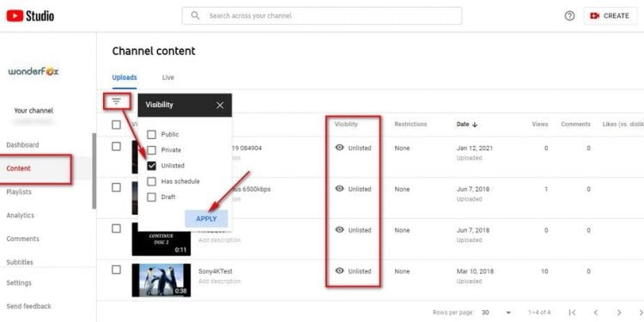Click the eye icon for the 6500kbps video
This screenshot has height=322, width=644.
coord(339,189)
